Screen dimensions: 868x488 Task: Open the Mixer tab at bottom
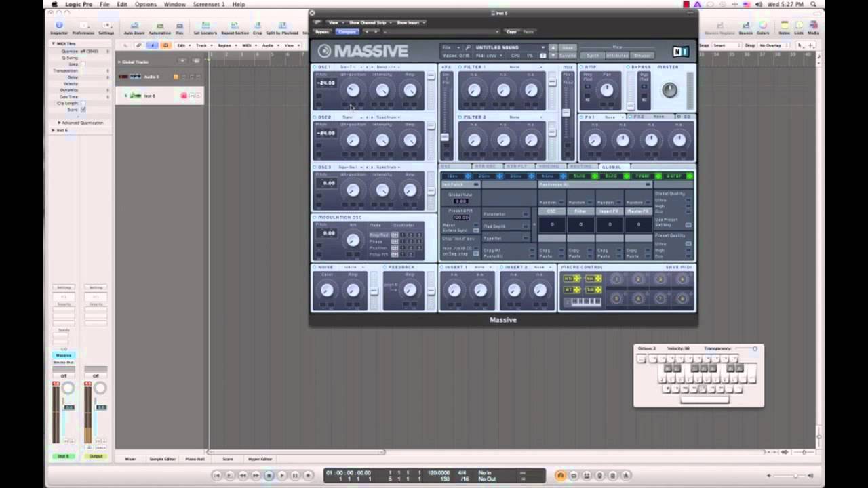tap(130, 459)
